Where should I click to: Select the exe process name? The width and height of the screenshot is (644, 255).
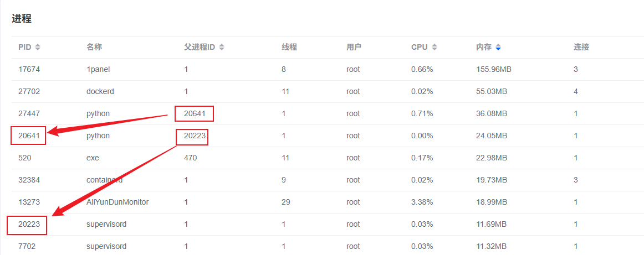pyautogui.click(x=93, y=158)
